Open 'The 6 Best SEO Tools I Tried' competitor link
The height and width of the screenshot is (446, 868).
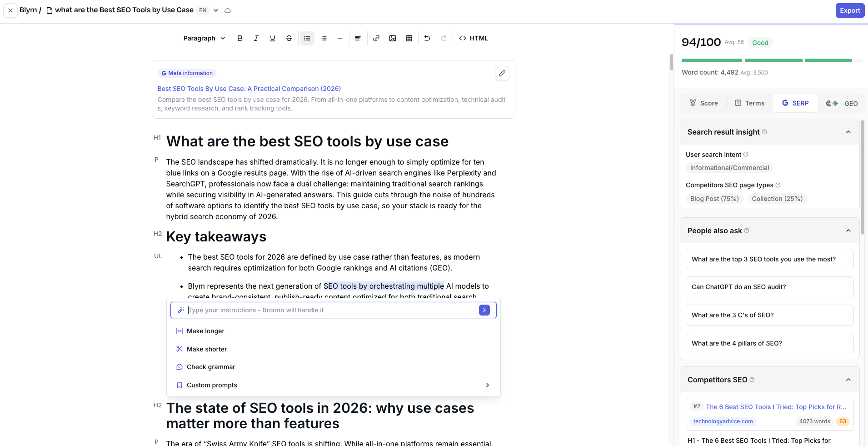point(776,407)
